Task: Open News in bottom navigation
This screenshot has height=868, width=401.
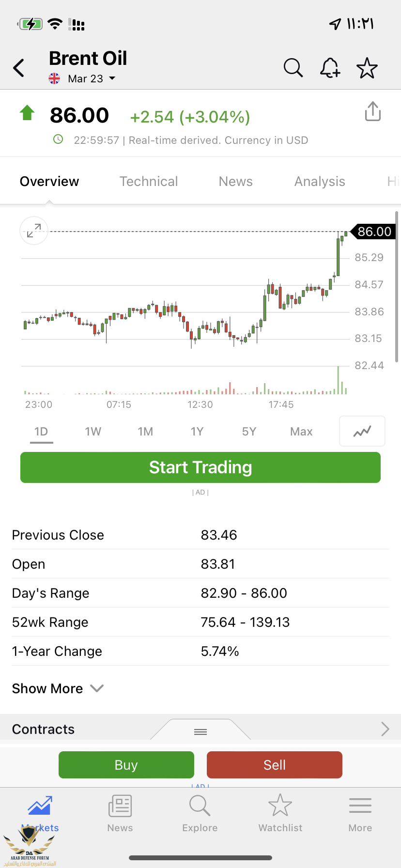Action: [x=120, y=814]
